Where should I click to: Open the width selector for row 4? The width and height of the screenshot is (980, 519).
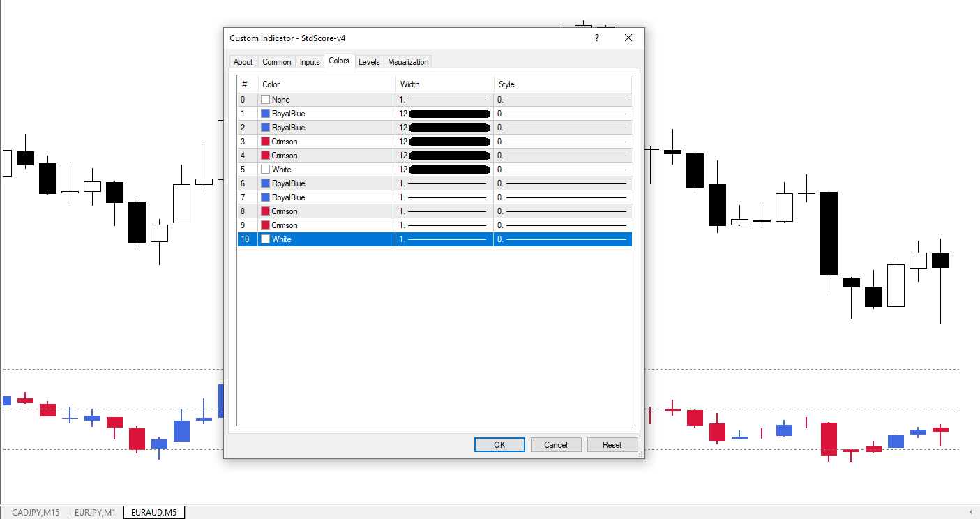444,156
